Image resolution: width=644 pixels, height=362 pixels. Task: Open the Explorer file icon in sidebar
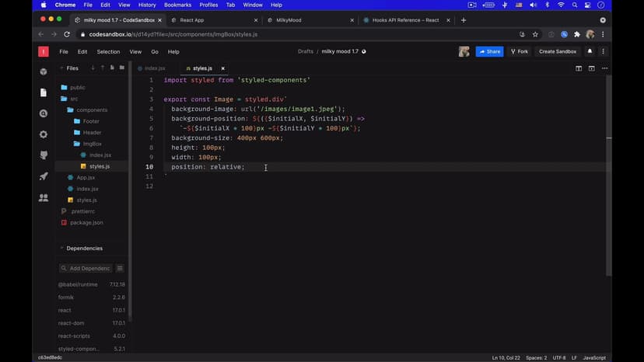tap(44, 92)
